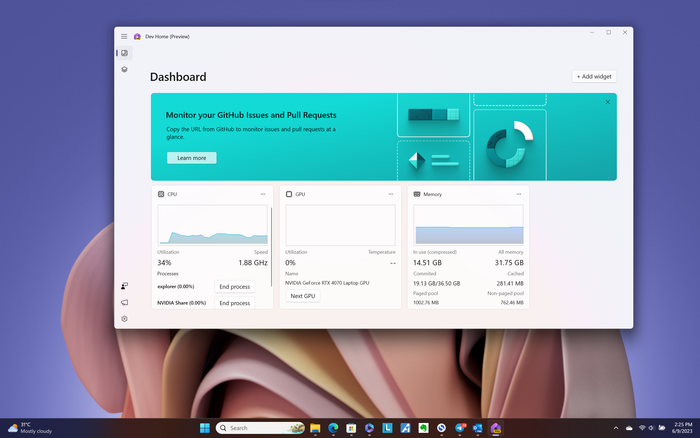Open the Windows Start menu
The width and height of the screenshot is (700, 438).
pyautogui.click(x=205, y=428)
